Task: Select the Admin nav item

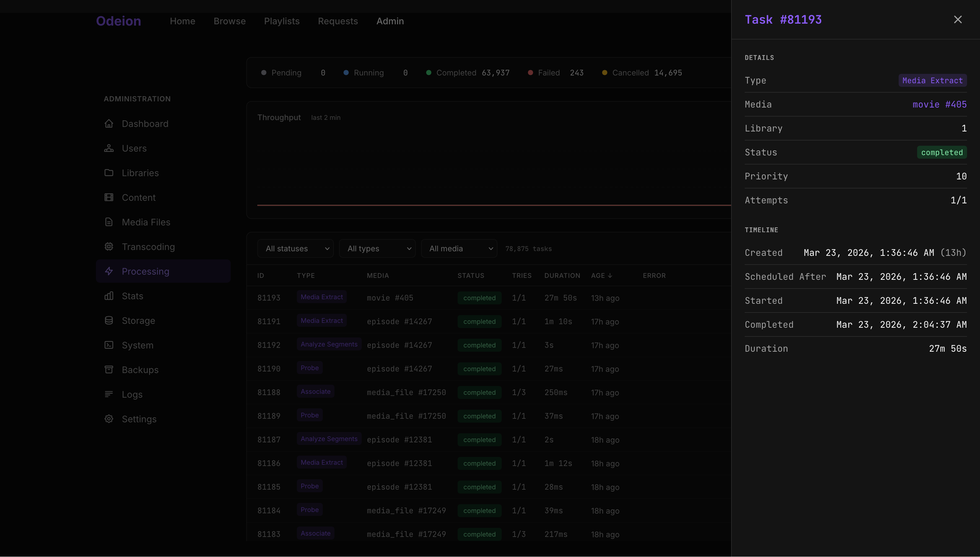Action: click(390, 21)
